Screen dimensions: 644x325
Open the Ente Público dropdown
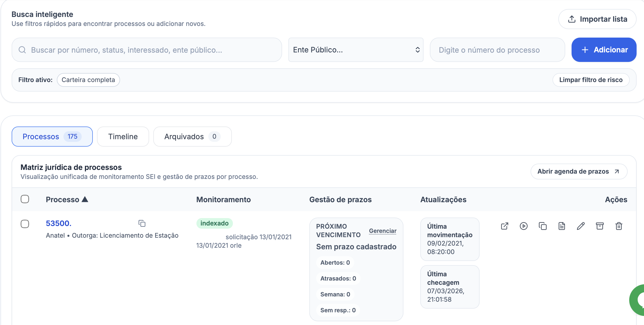pyautogui.click(x=356, y=50)
